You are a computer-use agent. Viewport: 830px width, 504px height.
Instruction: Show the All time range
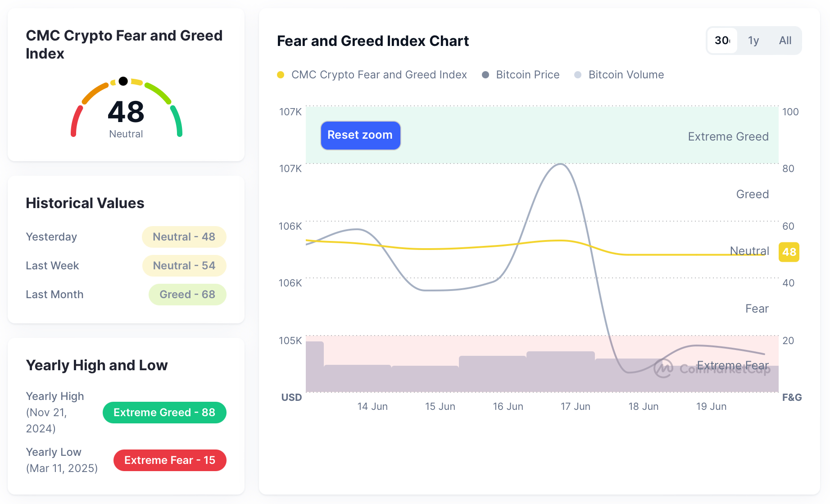785,41
